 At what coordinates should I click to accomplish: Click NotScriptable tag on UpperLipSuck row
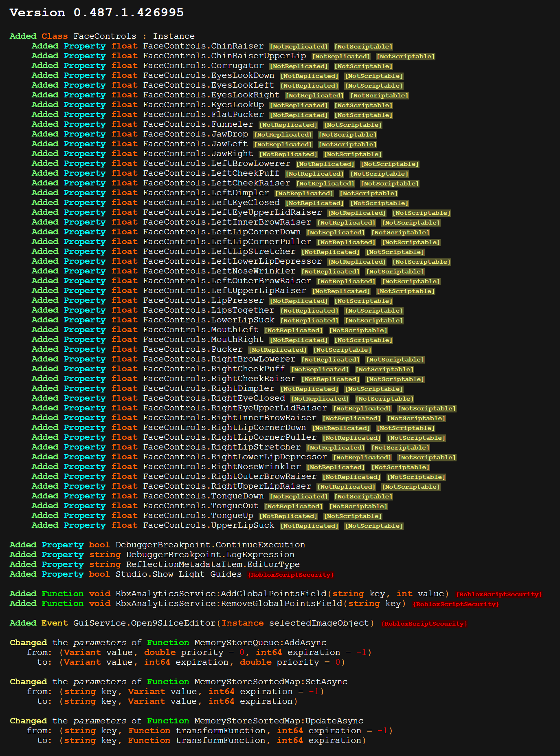pyautogui.click(x=374, y=526)
